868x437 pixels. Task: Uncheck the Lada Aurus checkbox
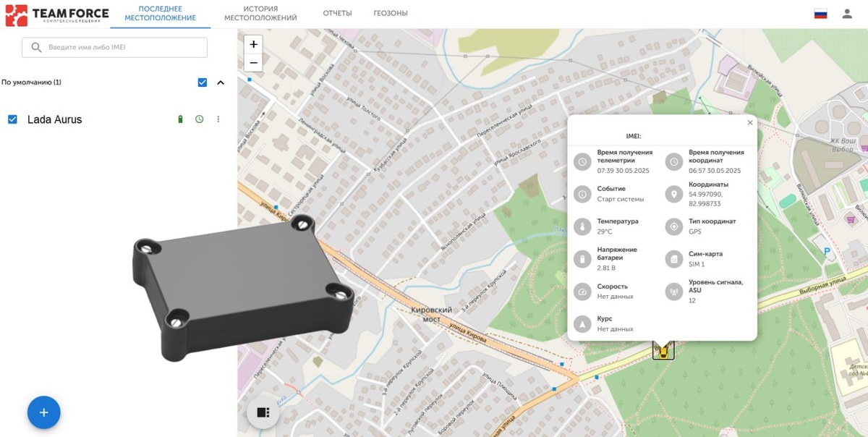[x=12, y=119]
